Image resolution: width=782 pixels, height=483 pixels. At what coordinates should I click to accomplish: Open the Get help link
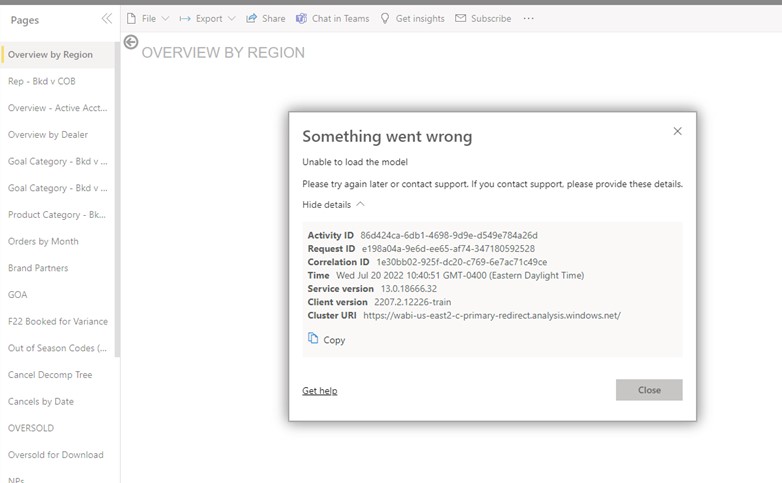click(320, 391)
